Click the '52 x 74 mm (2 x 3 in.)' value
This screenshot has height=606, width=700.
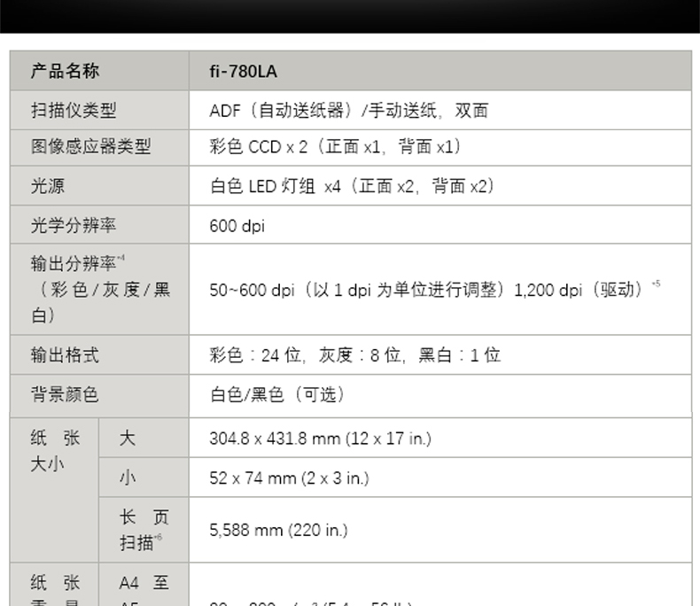click(289, 478)
